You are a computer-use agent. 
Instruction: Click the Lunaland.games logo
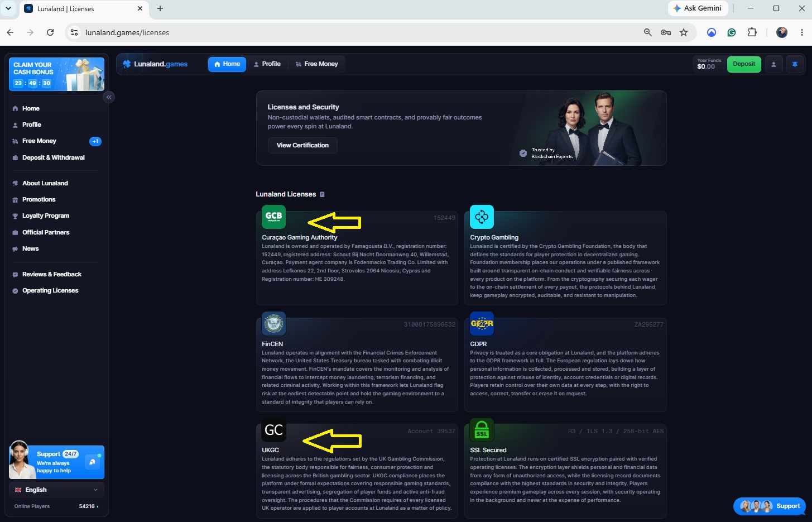tap(155, 64)
